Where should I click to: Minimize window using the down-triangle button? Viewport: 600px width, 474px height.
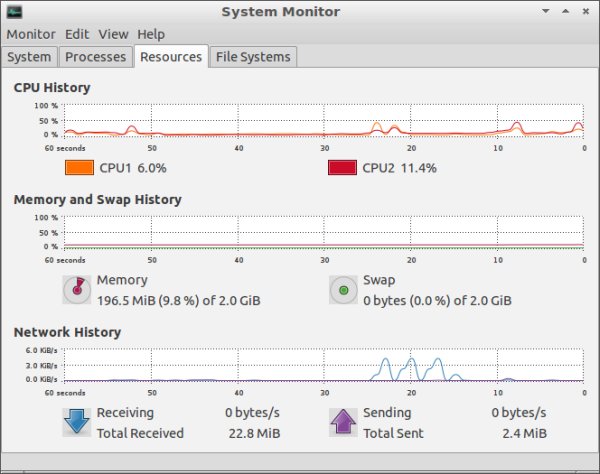546,11
